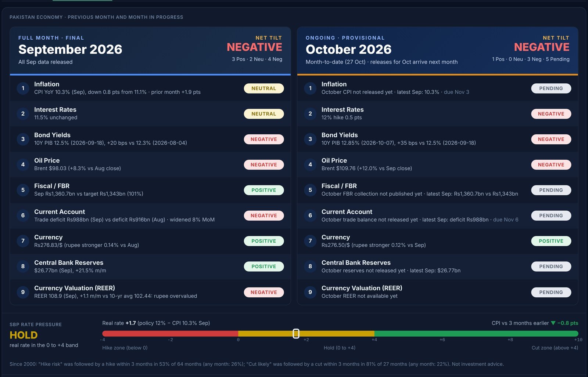Viewport: 588px width, 377px height.
Task: Click 'October REER not available yet' text
Action: [x=359, y=296]
